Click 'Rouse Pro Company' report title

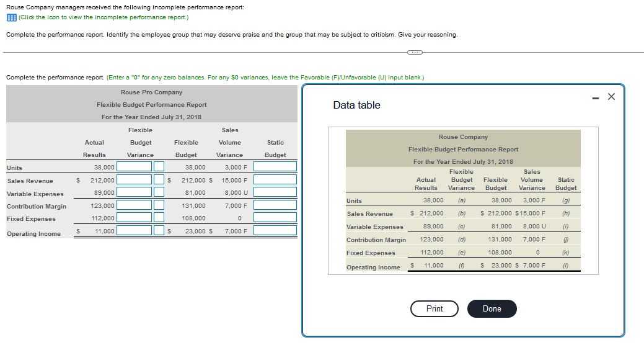pyautogui.click(x=152, y=92)
